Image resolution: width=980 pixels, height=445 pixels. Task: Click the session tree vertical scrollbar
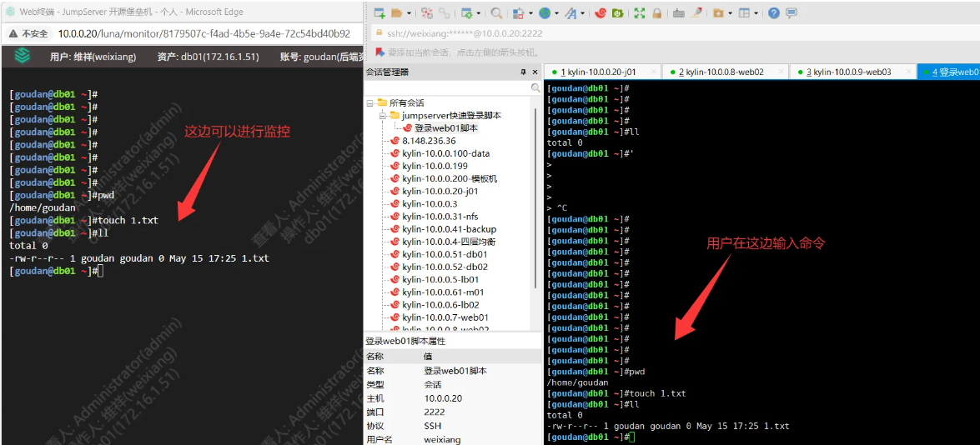point(535,200)
